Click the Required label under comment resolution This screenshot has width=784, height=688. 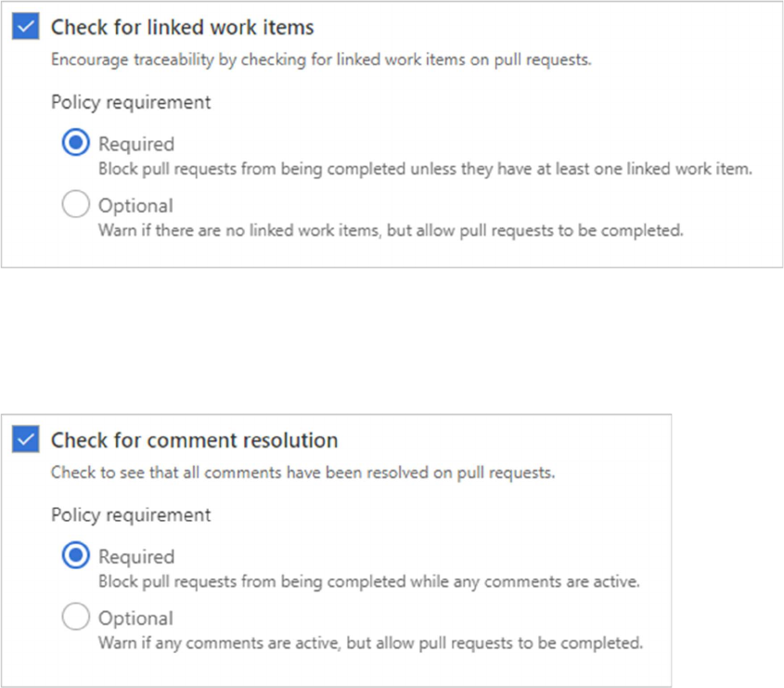click(136, 556)
